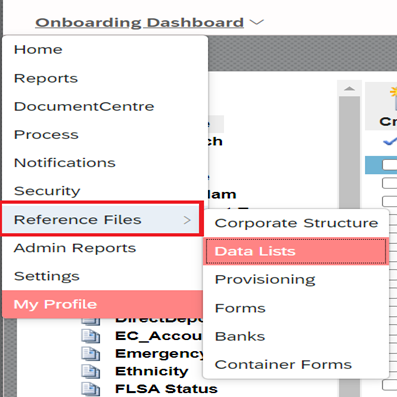Select Container Forms menu entry
This screenshot has width=397, height=397.
coord(283,365)
